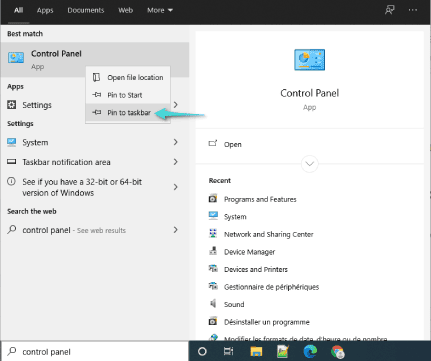
Task: Choose Pin to Start from context menu
Action: click(128, 95)
